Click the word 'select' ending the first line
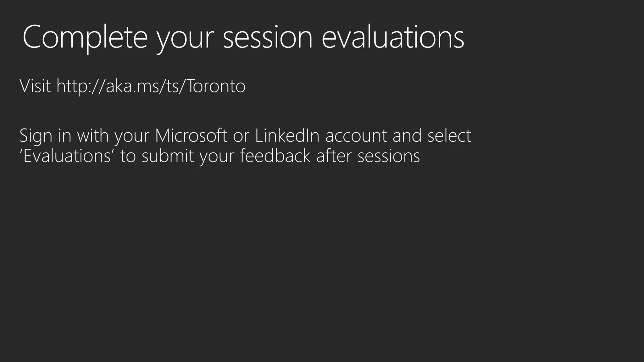This screenshot has height=362, width=644. point(449,135)
